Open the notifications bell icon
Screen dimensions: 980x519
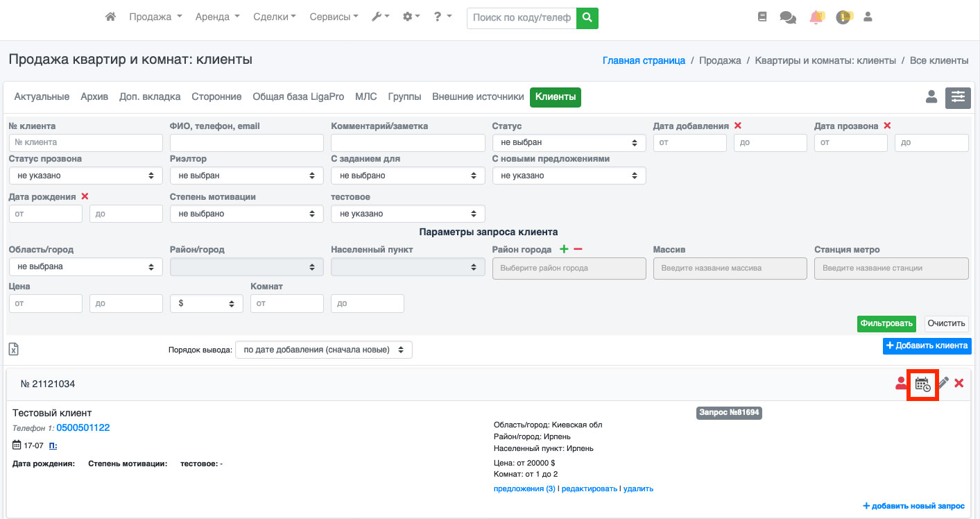816,17
